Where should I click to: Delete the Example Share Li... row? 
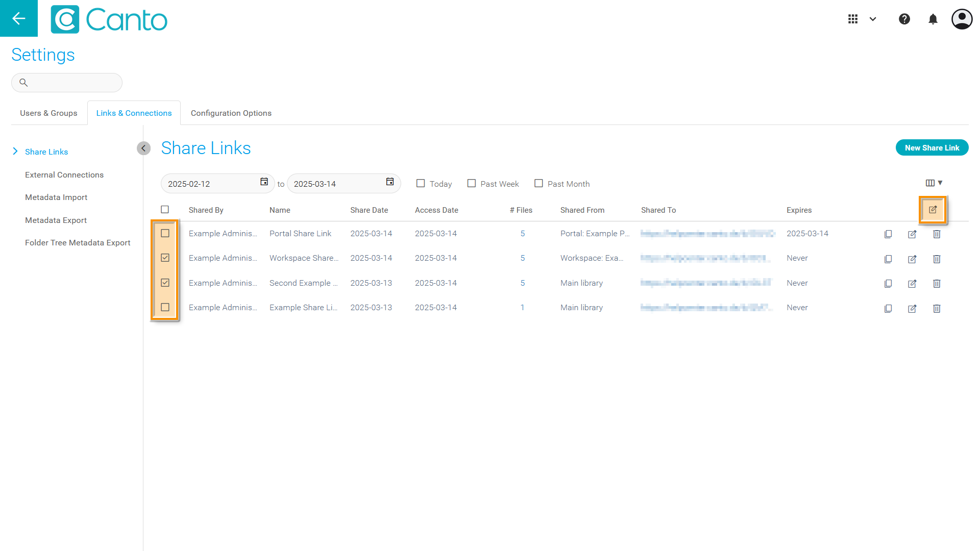(937, 308)
